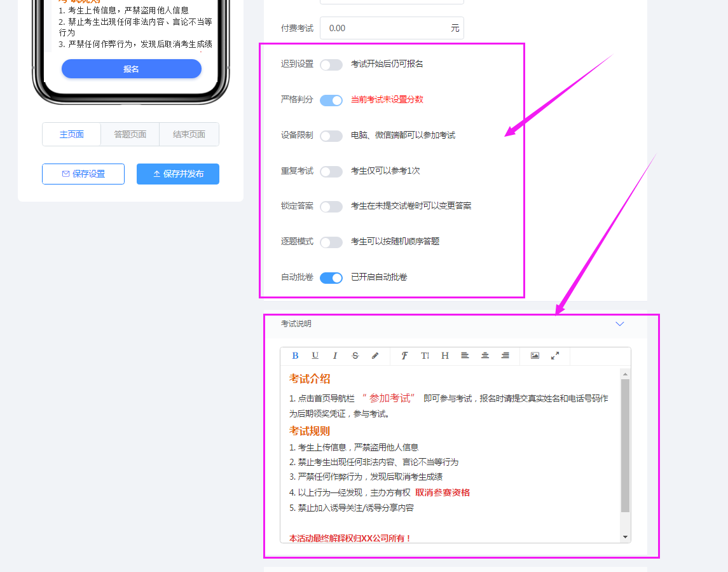Switch to the 答题页面 tab

coord(130,134)
